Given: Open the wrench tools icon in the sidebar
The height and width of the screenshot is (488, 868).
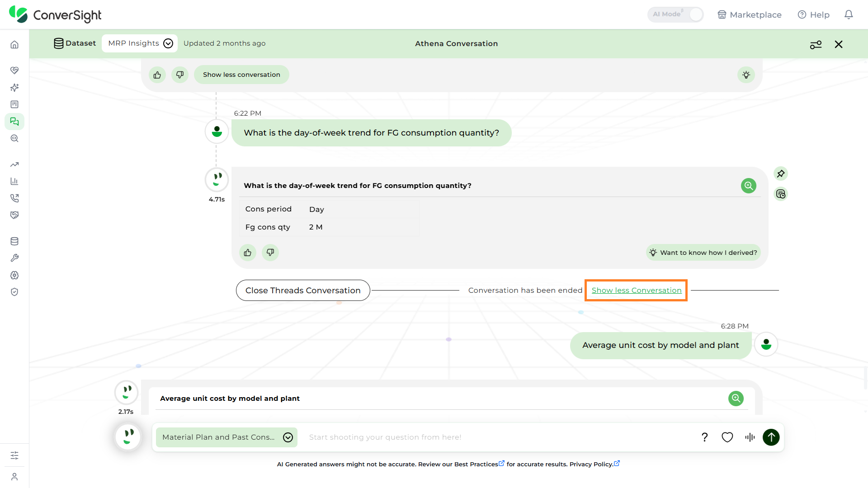Looking at the screenshot, I should [x=14, y=258].
